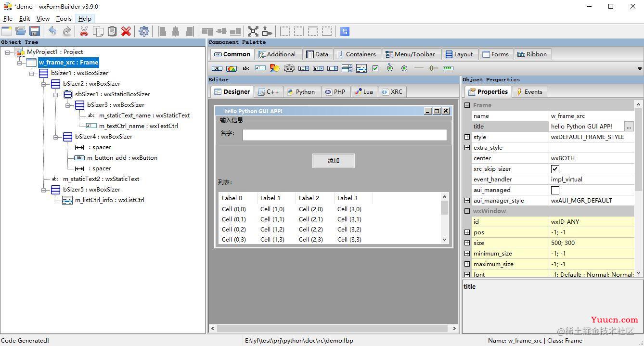644x346 pixels.
Task: Click the blue XRC preview toolbar icon
Action: (345, 31)
